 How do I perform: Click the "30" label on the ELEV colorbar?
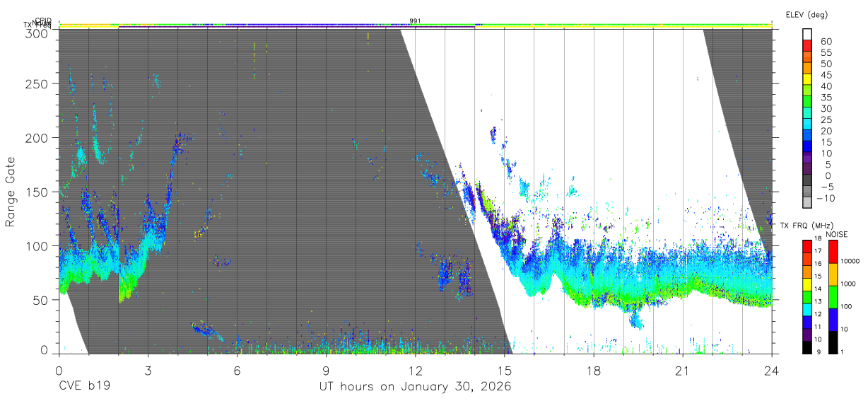coord(826,109)
